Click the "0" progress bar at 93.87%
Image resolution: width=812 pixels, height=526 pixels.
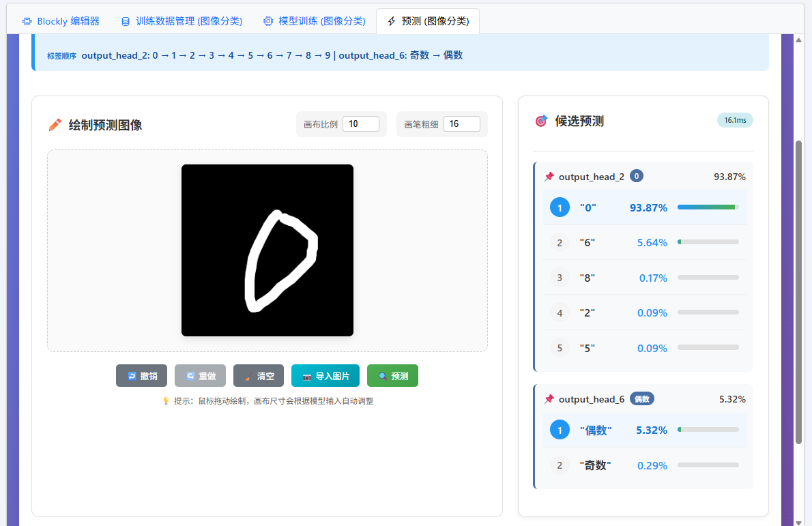(x=708, y=207)
